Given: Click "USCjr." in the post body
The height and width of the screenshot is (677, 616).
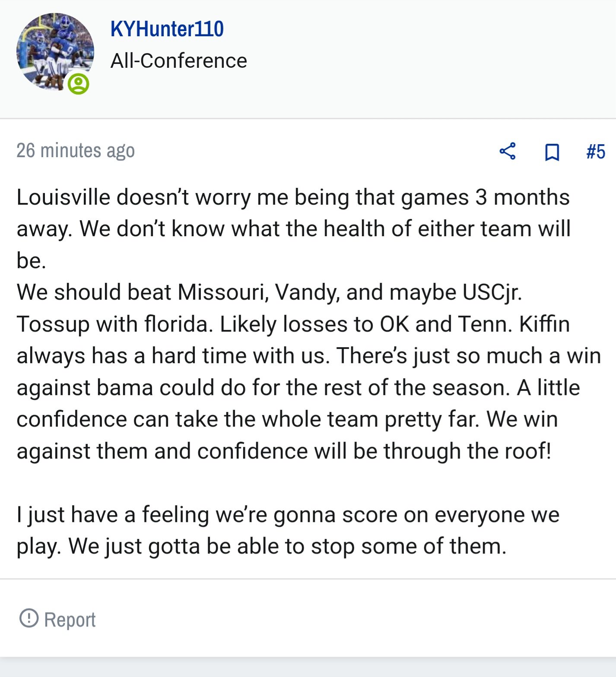Looking at the screenshot, I should [492, 293].
